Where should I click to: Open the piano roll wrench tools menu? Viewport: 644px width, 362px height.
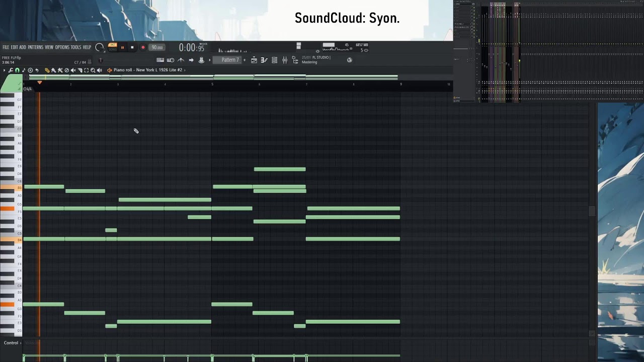pyautogui.click(x=11, y=70)
